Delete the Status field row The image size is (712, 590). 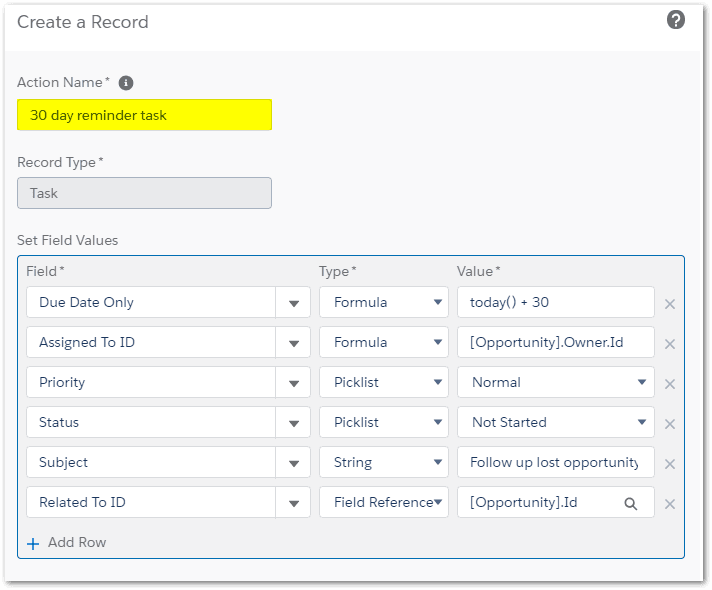(x=670, y=424)
